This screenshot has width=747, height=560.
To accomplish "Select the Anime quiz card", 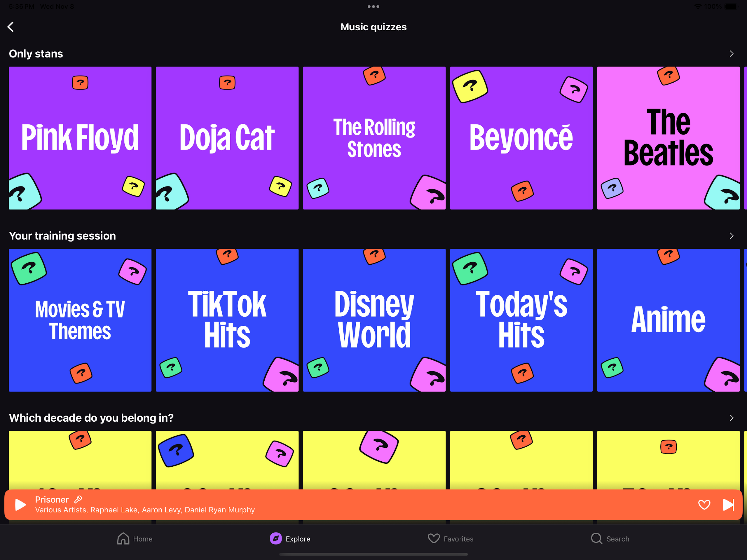I will 668,320.
